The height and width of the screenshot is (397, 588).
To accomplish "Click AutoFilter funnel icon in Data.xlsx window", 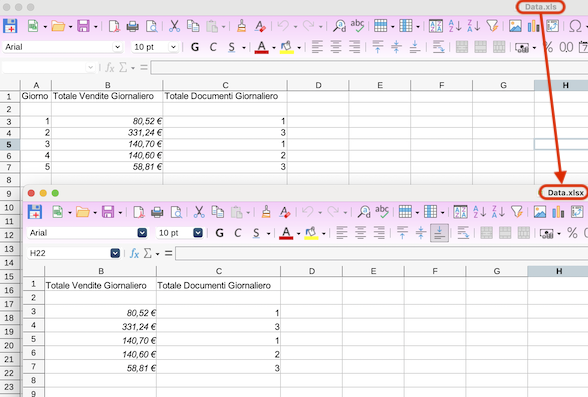I will [x=517, y=212].
